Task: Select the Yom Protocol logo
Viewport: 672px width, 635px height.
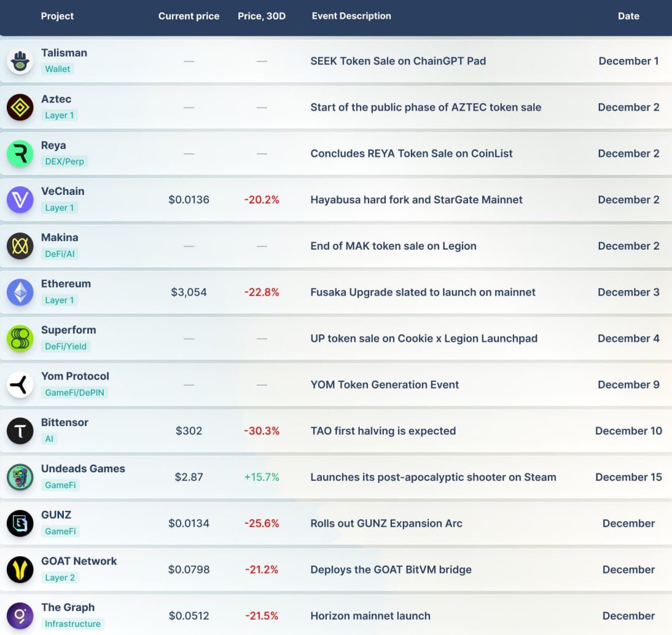Action: tap(20, 384)
